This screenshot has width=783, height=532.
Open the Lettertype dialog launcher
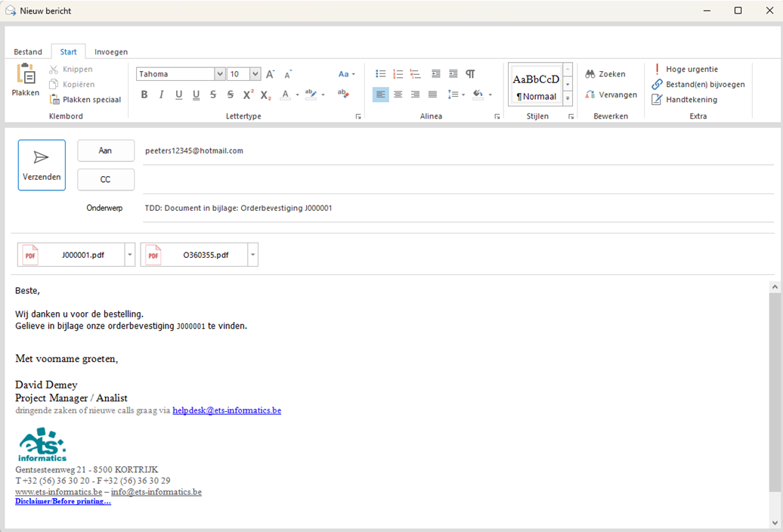pyautogui.click(x=358, y=117)
